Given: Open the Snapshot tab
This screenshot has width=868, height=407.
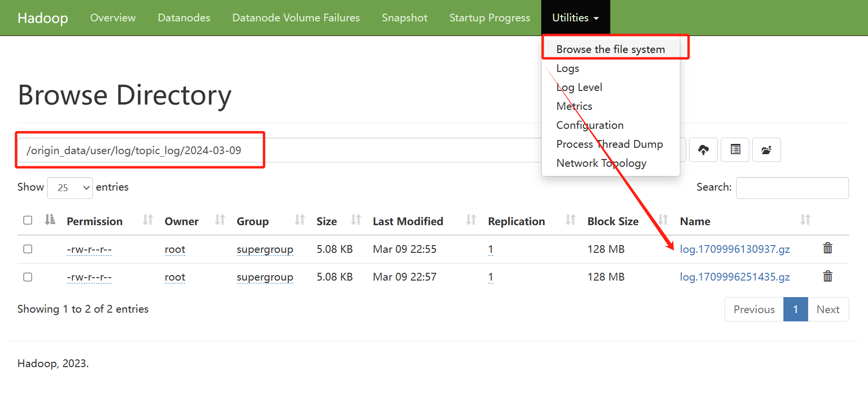Looking at the screenshot, I should [x=405, y=18].
